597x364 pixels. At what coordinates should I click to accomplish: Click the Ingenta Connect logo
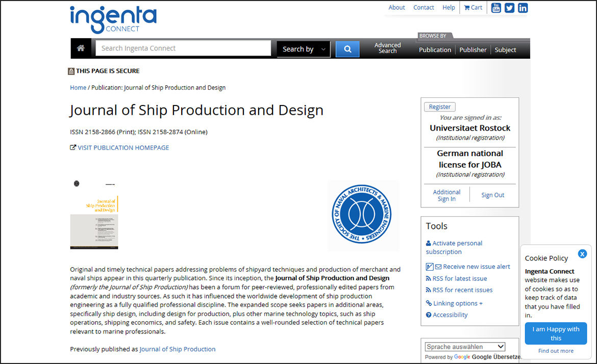tap(113, 19)
